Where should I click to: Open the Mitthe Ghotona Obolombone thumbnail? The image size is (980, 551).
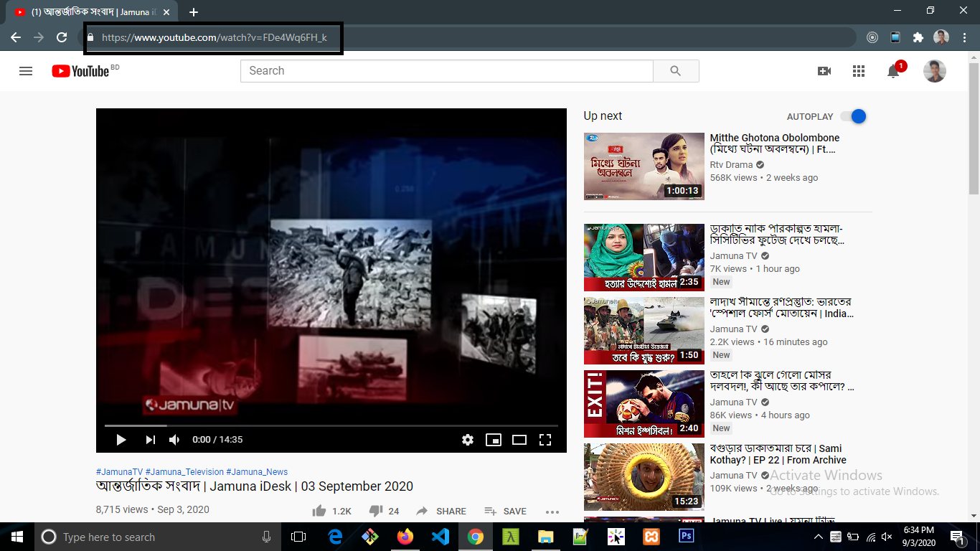point(644,166)
